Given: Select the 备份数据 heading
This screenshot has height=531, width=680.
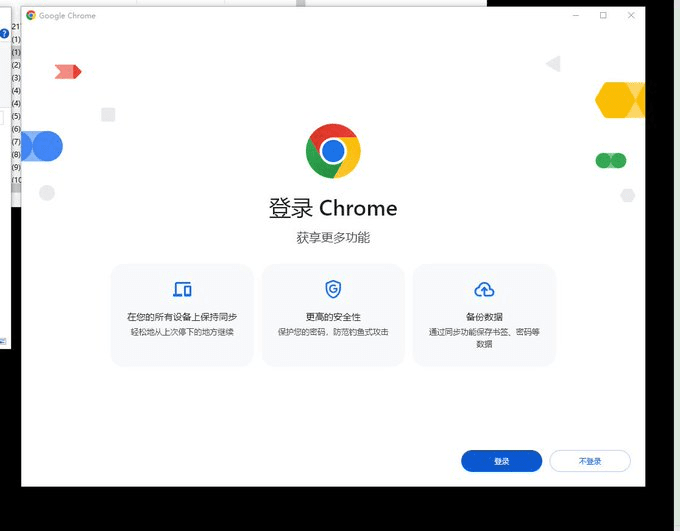Looking at the screenshot, I should [x=484, y=317].
